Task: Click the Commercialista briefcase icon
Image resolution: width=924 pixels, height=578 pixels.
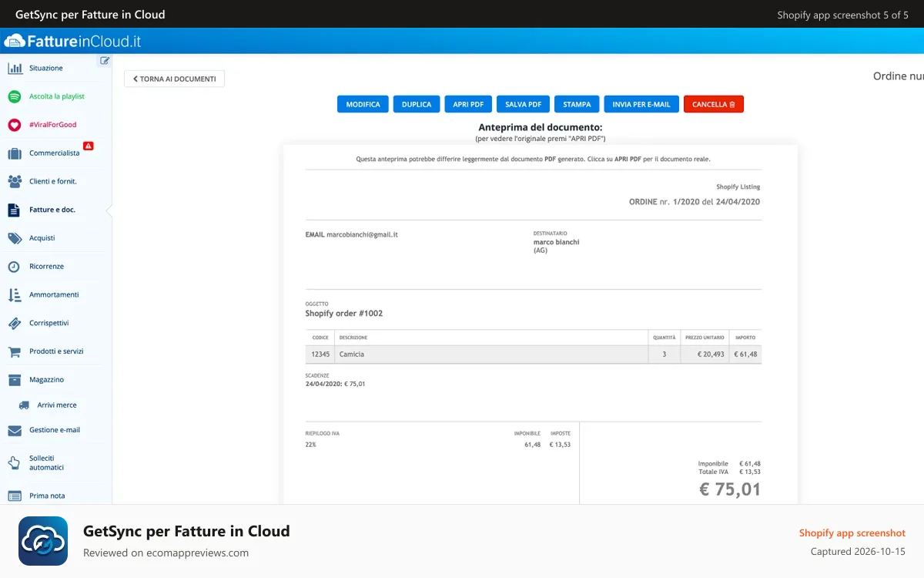Action: pyautogui.click(x=15, y=153)
